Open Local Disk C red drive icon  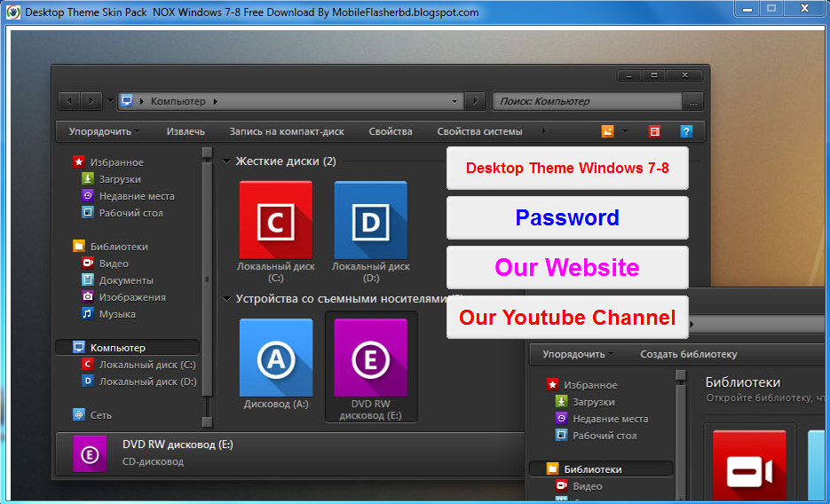pyautogui.click(x=276, y=220)
